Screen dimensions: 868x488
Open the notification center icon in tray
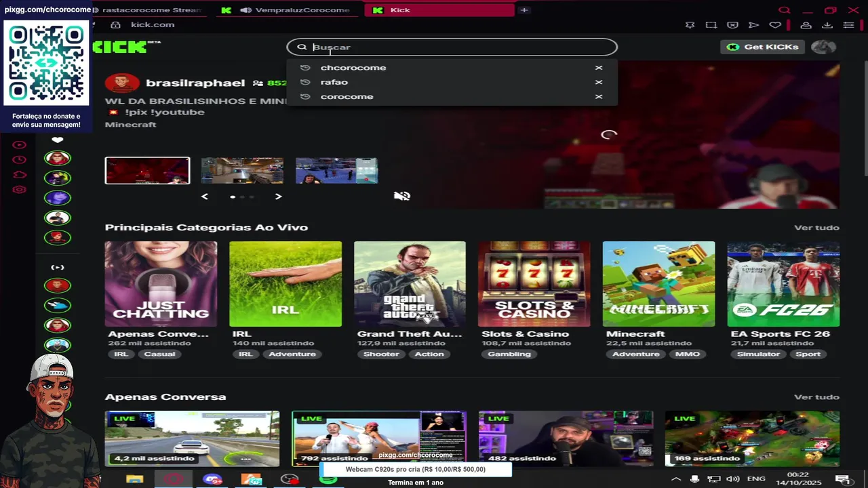tap(843, 479)
